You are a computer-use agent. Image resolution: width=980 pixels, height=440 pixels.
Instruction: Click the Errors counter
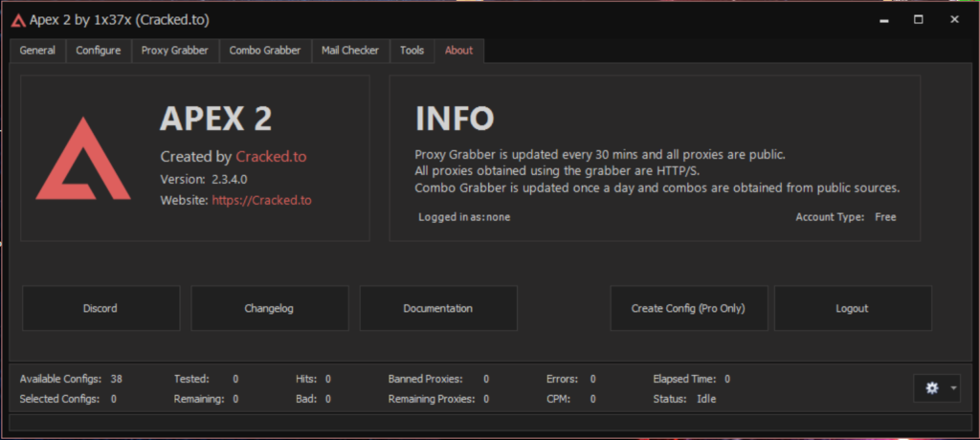pos(592,379)
